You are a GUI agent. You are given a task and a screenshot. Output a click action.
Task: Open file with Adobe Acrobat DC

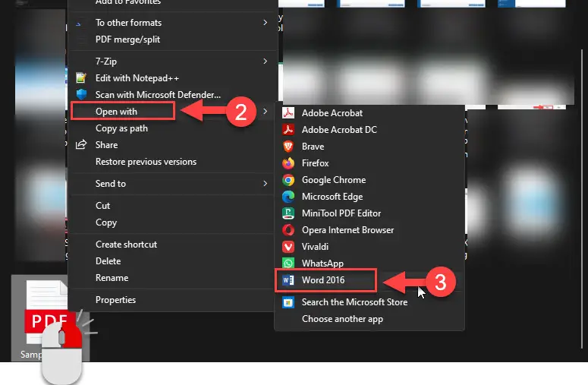click(x=369, y=129)
